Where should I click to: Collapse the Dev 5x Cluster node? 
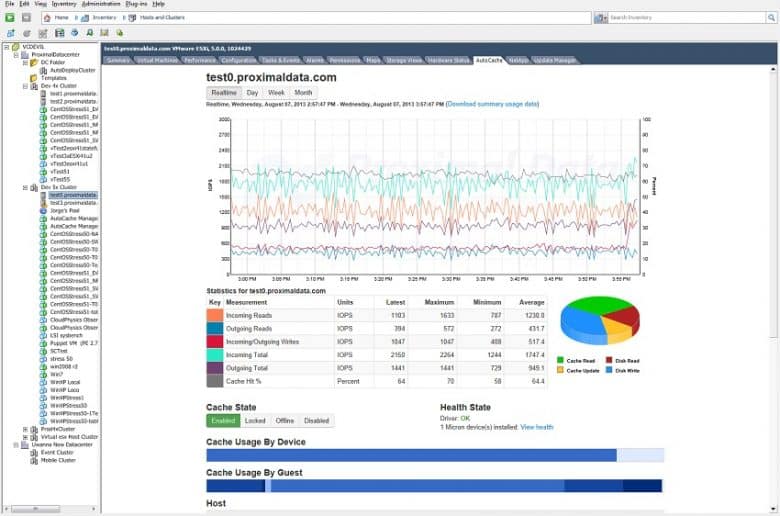[25, 188]
